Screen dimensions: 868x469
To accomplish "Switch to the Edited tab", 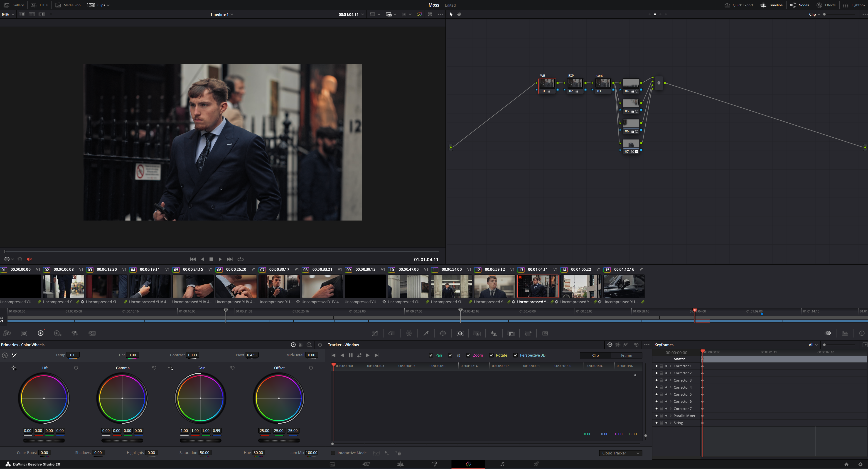I will tap(450, 5).
